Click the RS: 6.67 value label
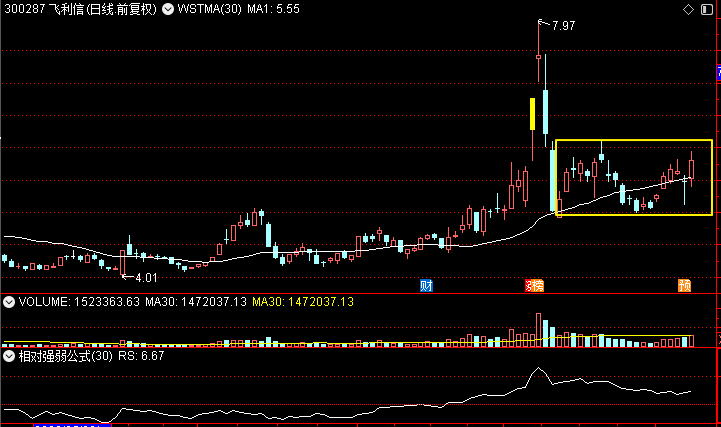This screenshot has width=721, height=427. [x=141, y=356]
